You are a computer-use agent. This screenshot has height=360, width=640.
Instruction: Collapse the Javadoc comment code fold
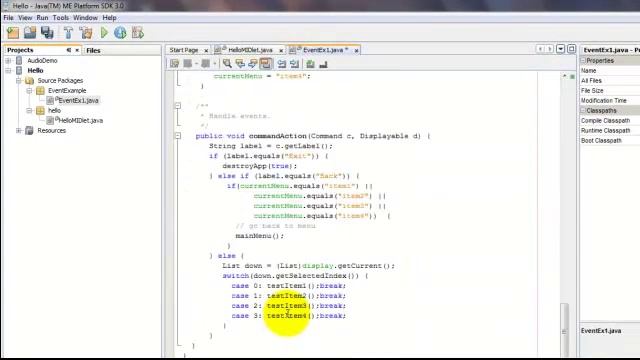click(x=178, y=106)
